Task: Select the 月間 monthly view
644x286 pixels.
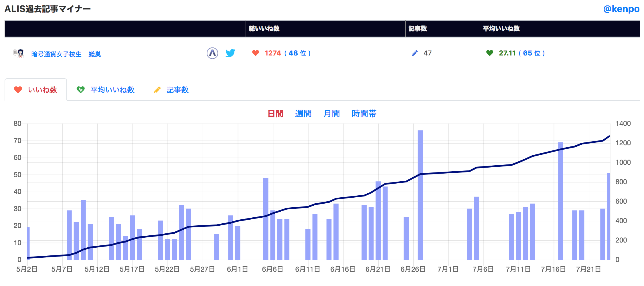Action: click(331, 114)
